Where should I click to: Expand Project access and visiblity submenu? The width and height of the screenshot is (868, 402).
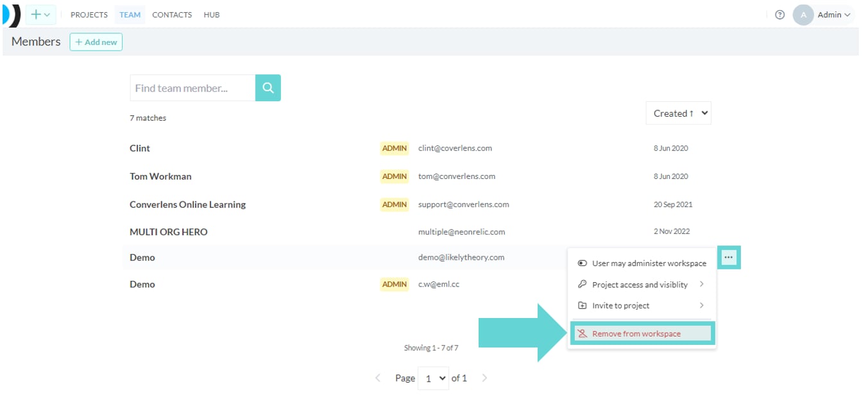(642, 285)
